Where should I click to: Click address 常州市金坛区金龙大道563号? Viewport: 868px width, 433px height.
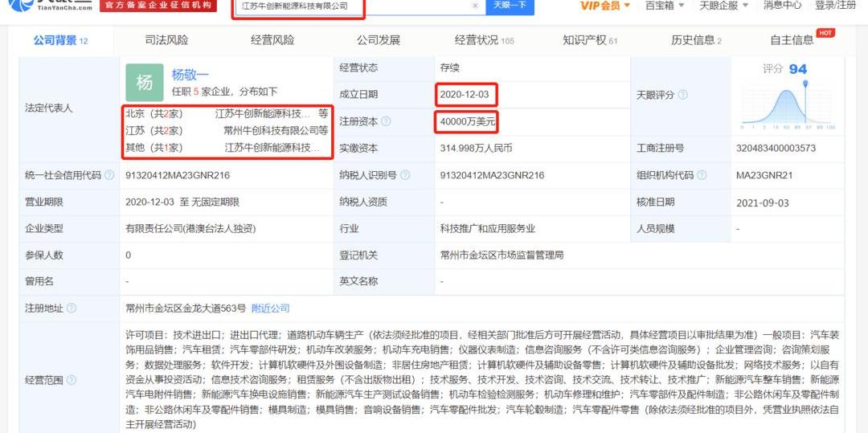tap(186, 308)
